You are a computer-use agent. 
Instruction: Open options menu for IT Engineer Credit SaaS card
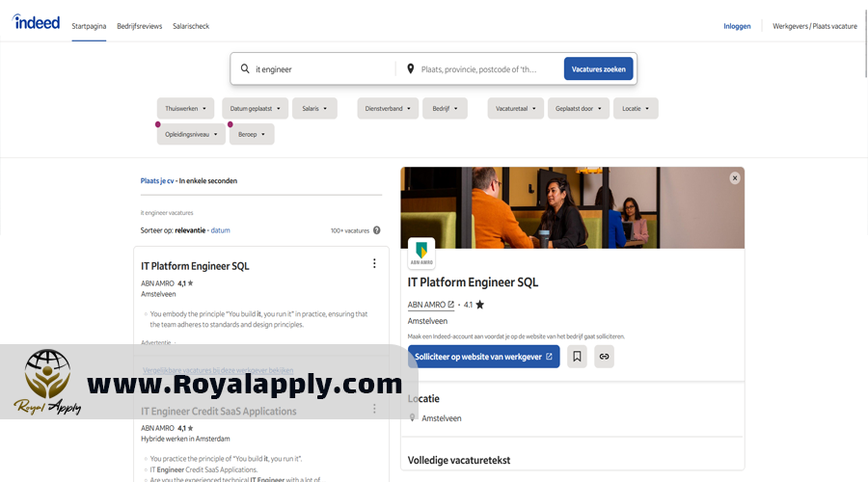[374, 409]
